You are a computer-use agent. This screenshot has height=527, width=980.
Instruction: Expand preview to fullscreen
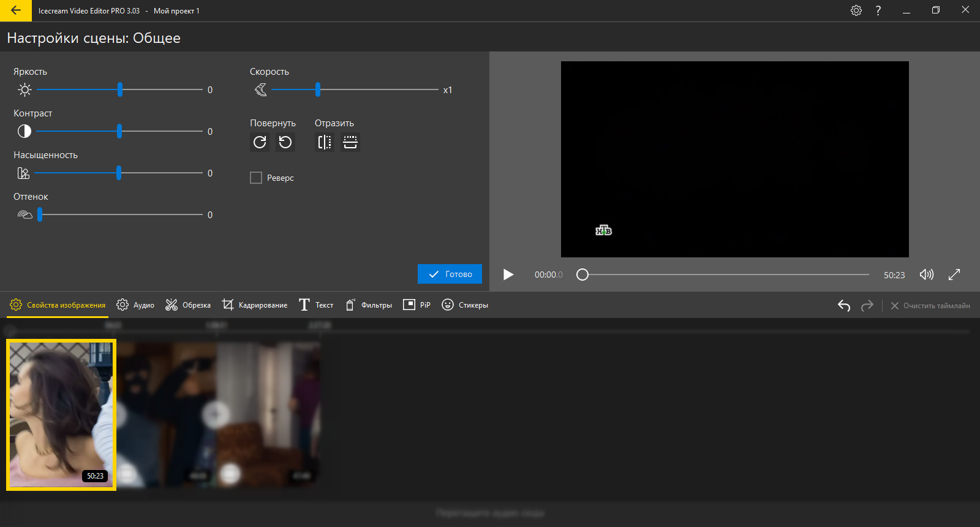(954, 275)
